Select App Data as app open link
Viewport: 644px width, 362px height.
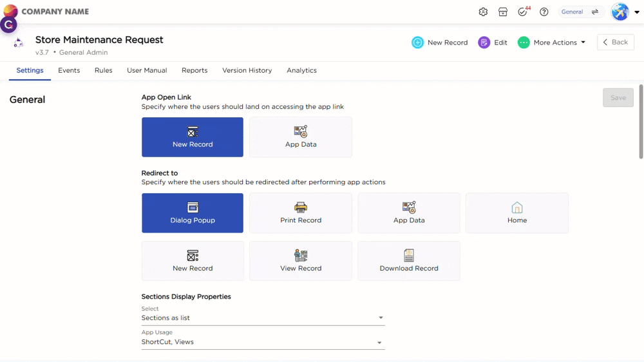click(x=301, y=137)
